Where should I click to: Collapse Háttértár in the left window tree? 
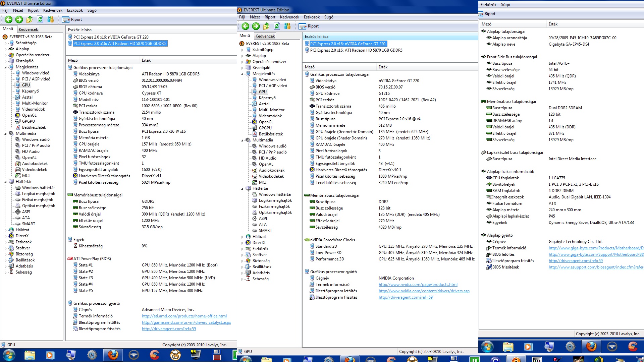point(6,182)
